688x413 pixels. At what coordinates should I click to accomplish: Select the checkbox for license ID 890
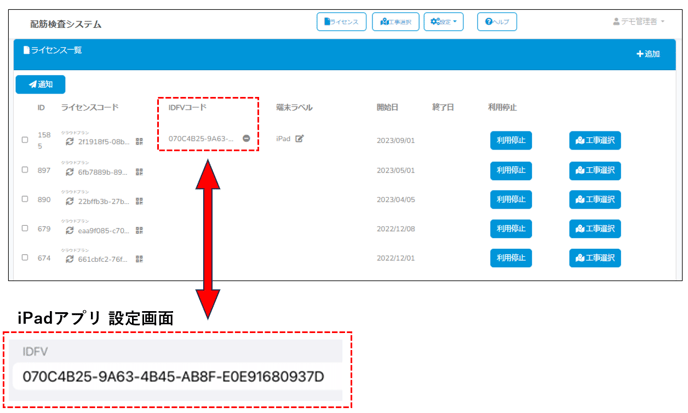25,199
